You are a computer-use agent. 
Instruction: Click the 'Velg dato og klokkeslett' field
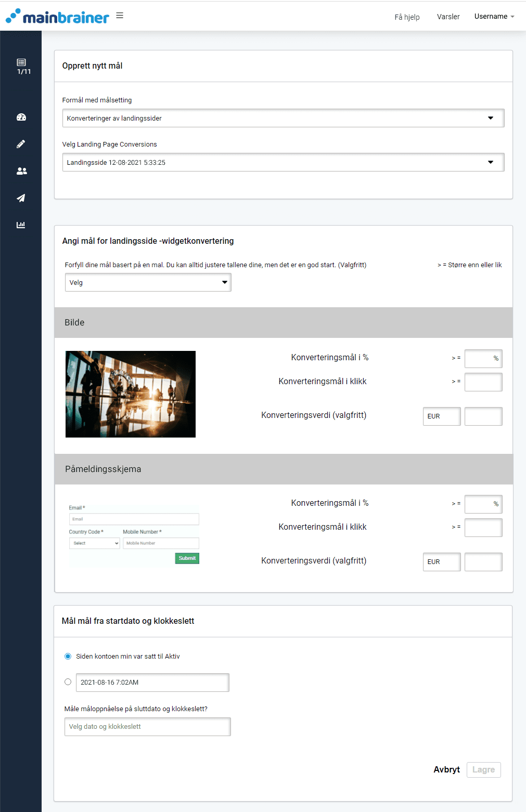147,726
